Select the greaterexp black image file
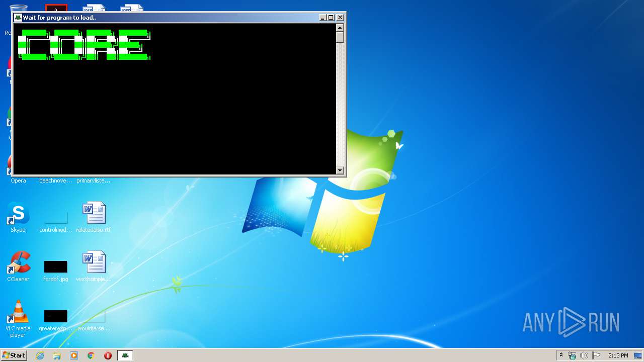 55,316
